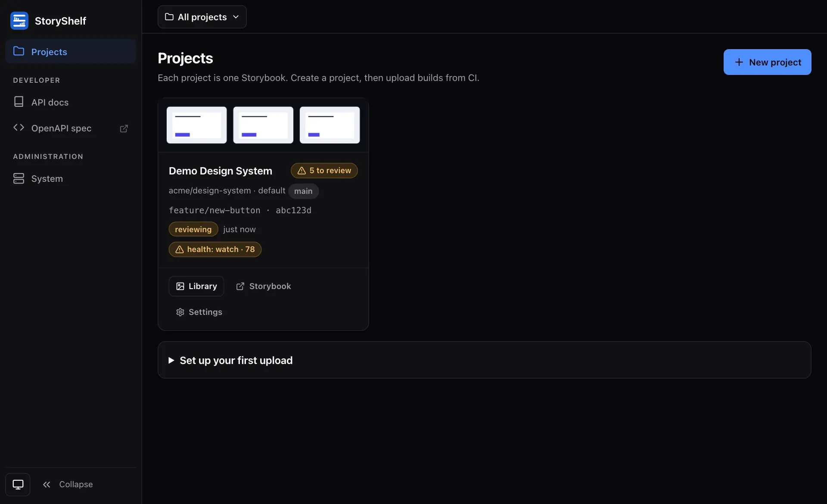Open the first Demo Design System thumbnail
Image resolution: width=827 pixels, height=504 pixels.
(197, 125)
